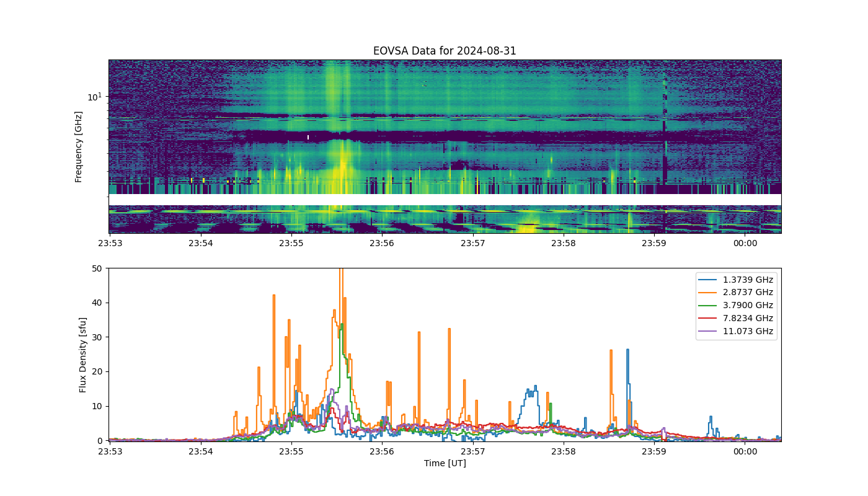Select the '3.7900 GHz' legend entry text

[x=748, y=306]
